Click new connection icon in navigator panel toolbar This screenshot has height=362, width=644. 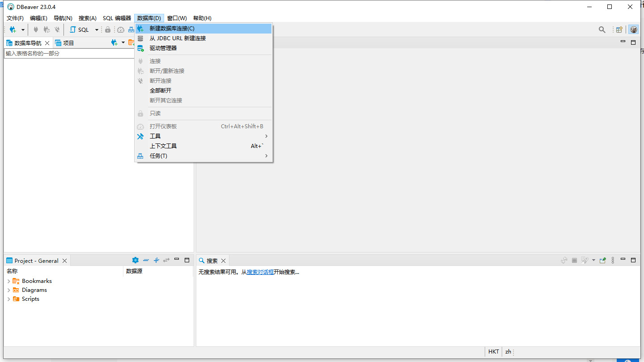click(114, 42)
